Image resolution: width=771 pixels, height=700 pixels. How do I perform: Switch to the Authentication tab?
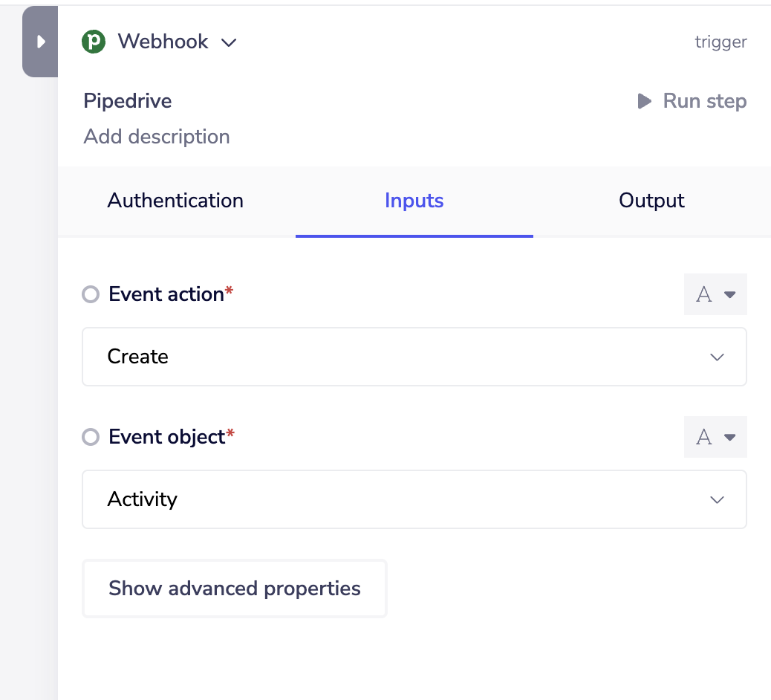click(x=175, y=201)
